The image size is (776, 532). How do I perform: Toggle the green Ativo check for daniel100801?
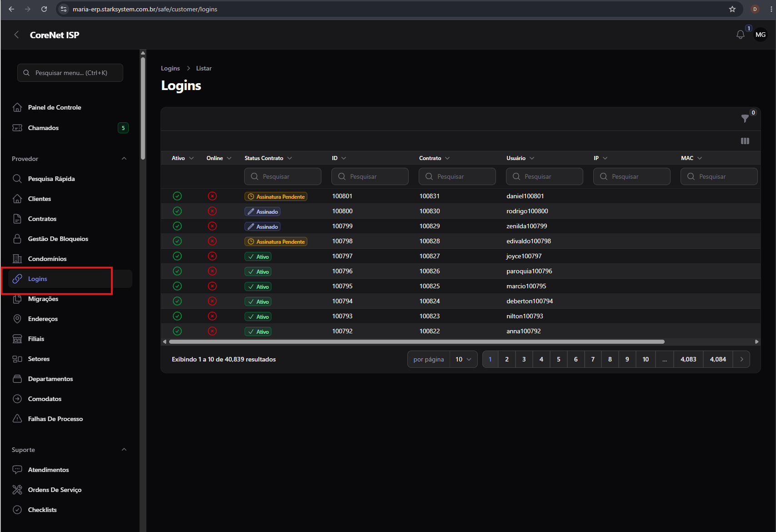177,196
